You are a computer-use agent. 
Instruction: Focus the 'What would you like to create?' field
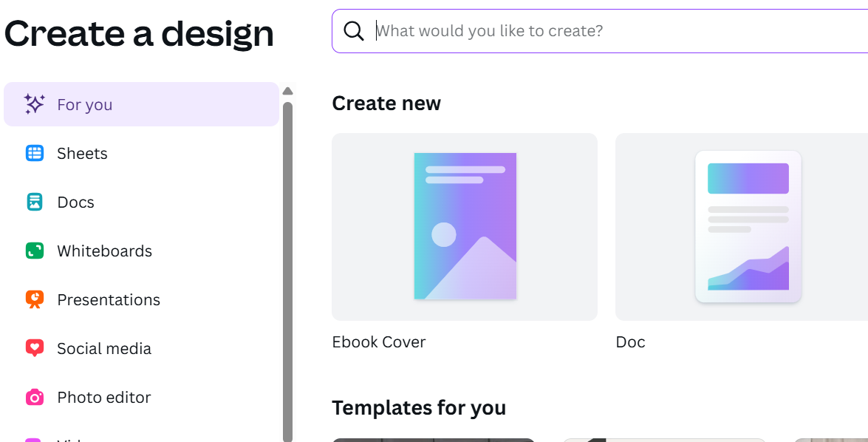pyautogui.click(x=591, y=31)
